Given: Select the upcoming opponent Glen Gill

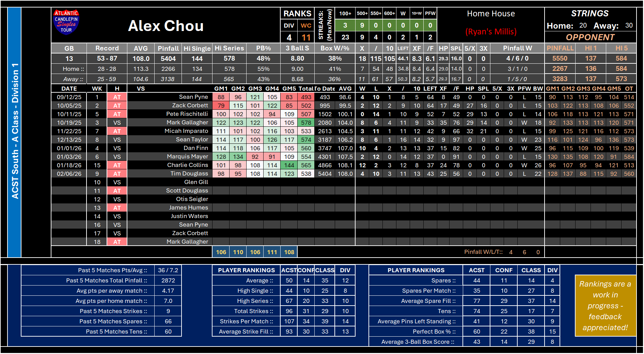Looking at the screenshot, I should tap(196, 182).
